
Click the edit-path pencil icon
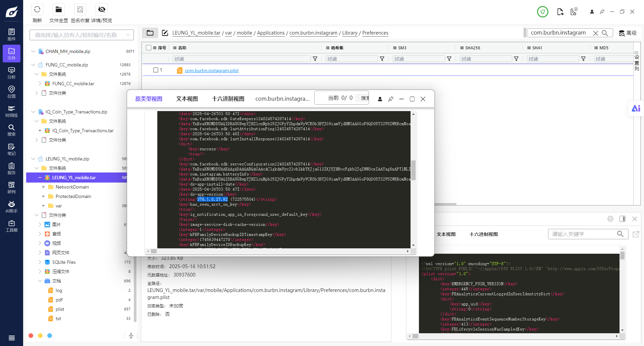(x=165, y=33)
